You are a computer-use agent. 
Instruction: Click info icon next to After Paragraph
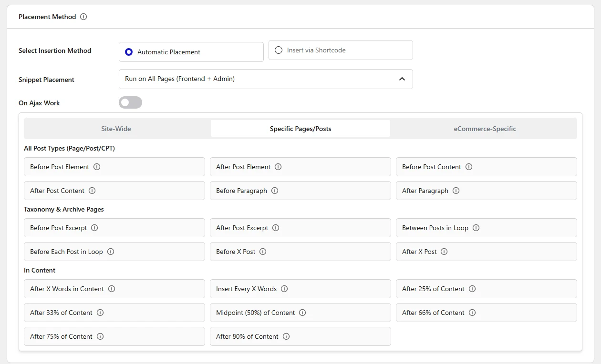(x=456, y=191)
